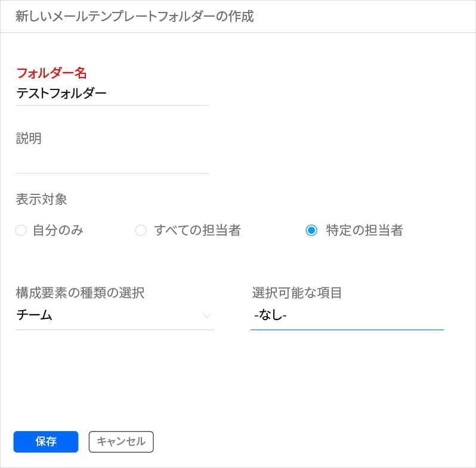Click the red フォルダー名 label
The image size is (476, 468).
tap(51, 73)
